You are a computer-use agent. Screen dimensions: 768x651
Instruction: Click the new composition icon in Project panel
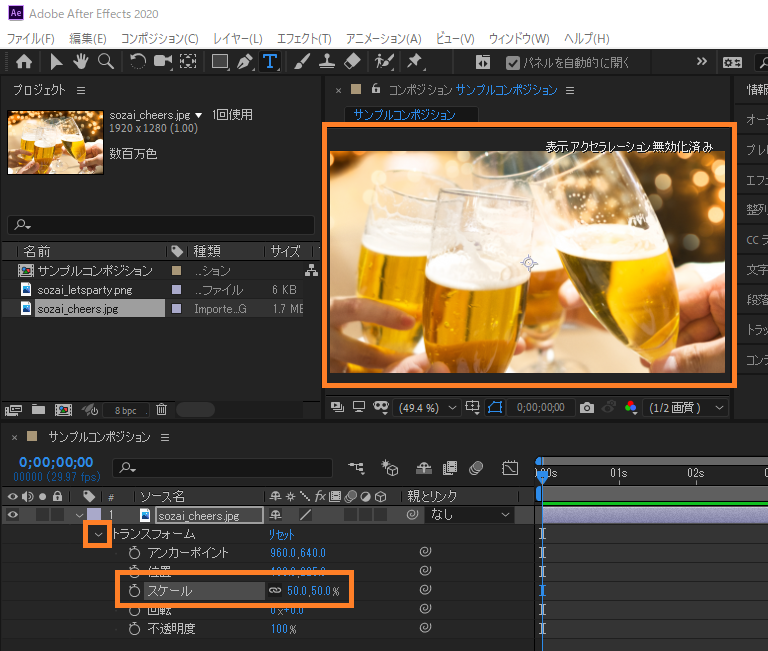click(x=63, y=410)
